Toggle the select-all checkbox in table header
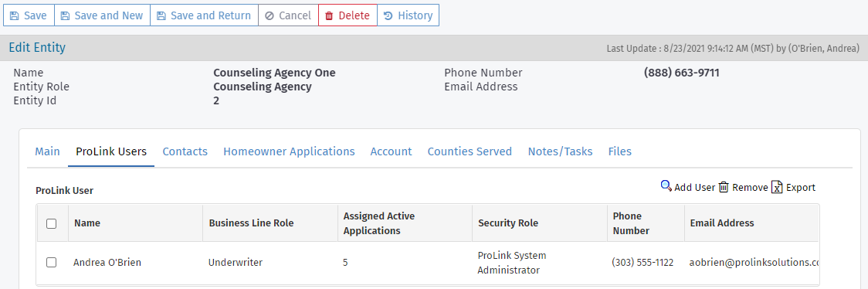Viewport: 868px width, 289px height. 52,223
